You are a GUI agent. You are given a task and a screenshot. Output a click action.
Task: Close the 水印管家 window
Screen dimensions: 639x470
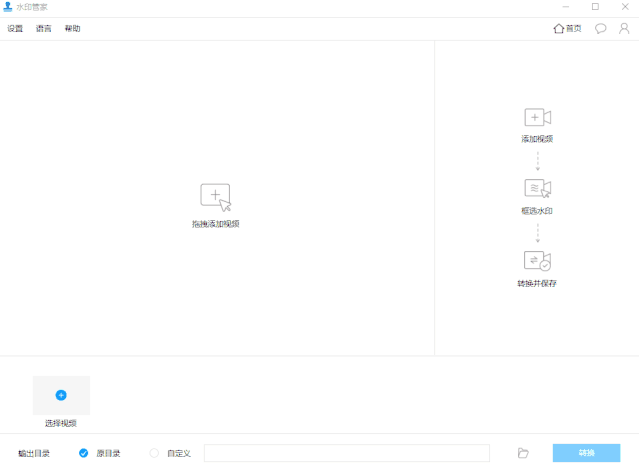click(625, 7)
